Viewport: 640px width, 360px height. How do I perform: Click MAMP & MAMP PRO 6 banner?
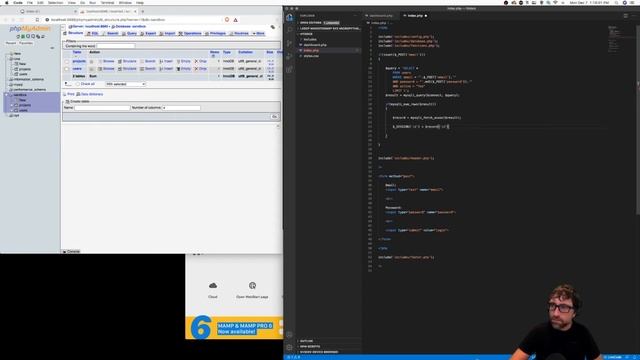(x=234, y=327)
